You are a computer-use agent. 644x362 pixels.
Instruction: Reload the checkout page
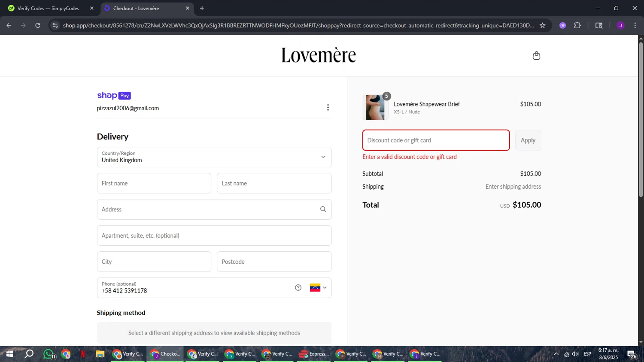click(x=38, y=25)
